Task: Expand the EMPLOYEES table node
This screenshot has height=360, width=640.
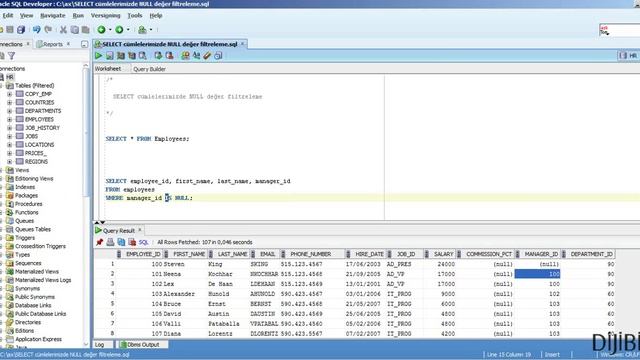Action: [x=9, y=119]
